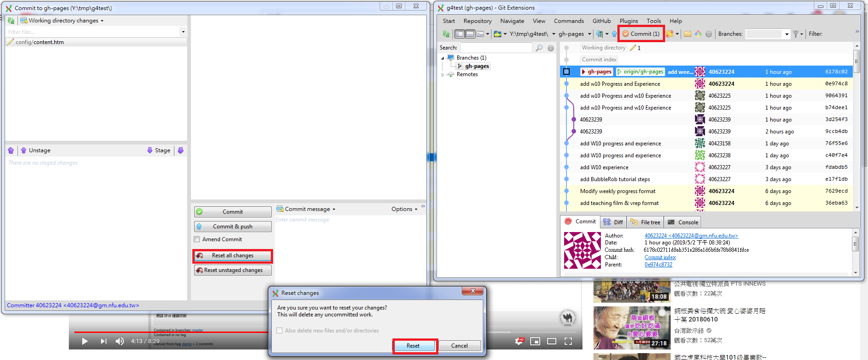Click the Git Extensions settings gear icon
This screenshot has width=868, height=360.
click(x=709, y=34)
